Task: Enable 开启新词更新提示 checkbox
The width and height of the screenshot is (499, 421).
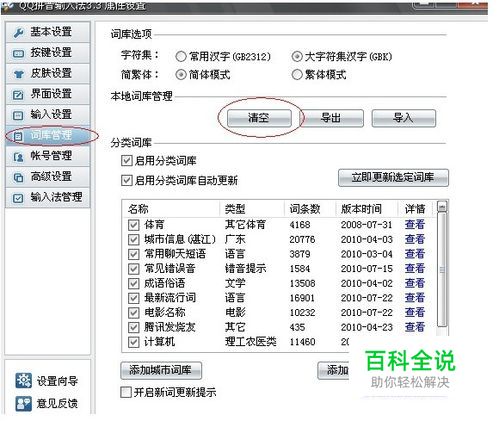Action: (126, 392)
